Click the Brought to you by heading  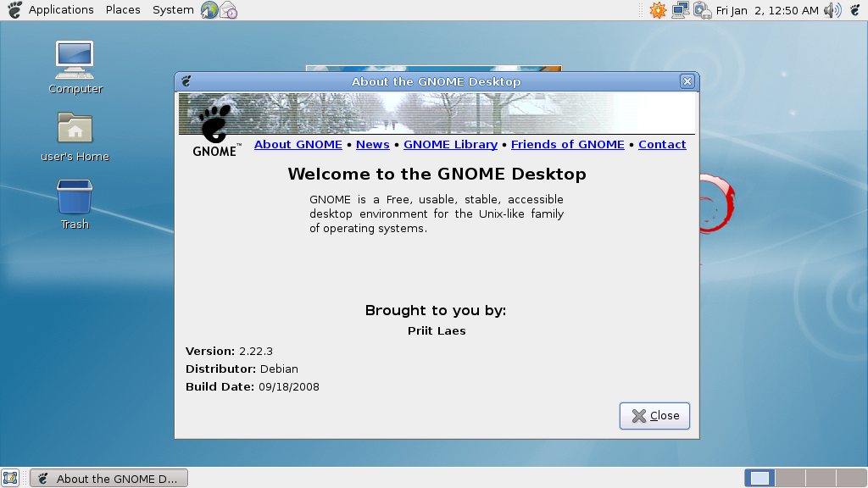436,310
